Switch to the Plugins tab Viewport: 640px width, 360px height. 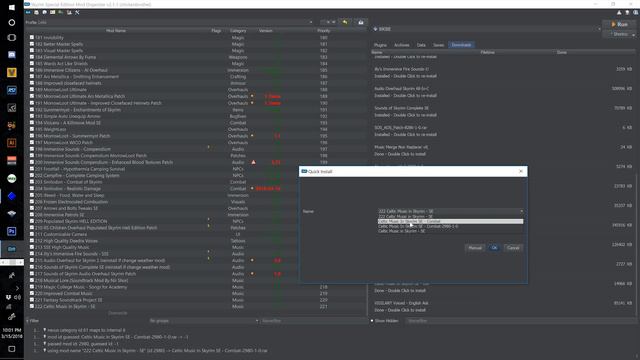(x=380, y=45)
